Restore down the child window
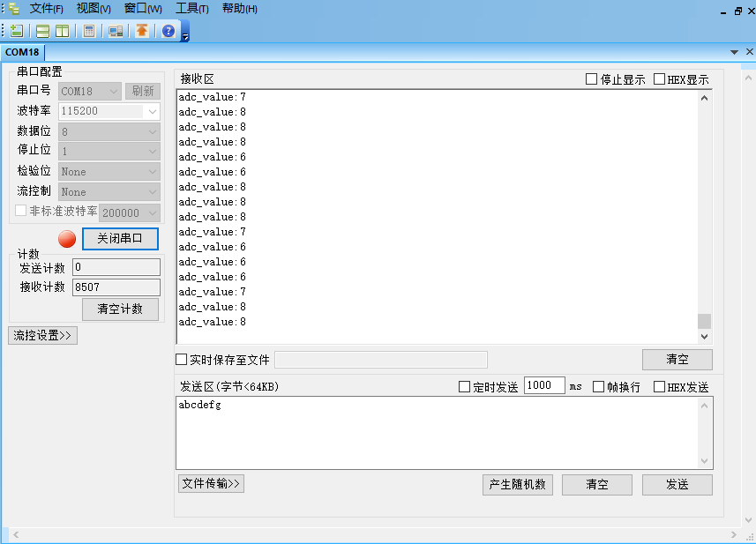 pyautogui.click(x=737, y=11)
